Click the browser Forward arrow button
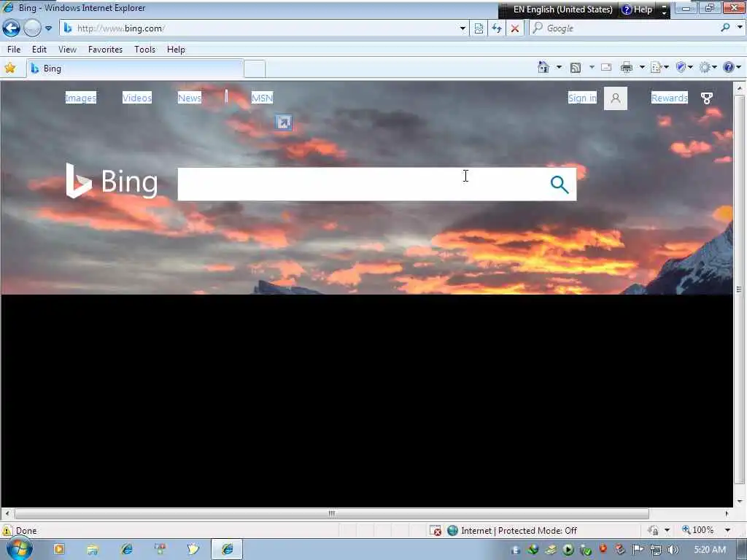 click(x=32, y=28)
